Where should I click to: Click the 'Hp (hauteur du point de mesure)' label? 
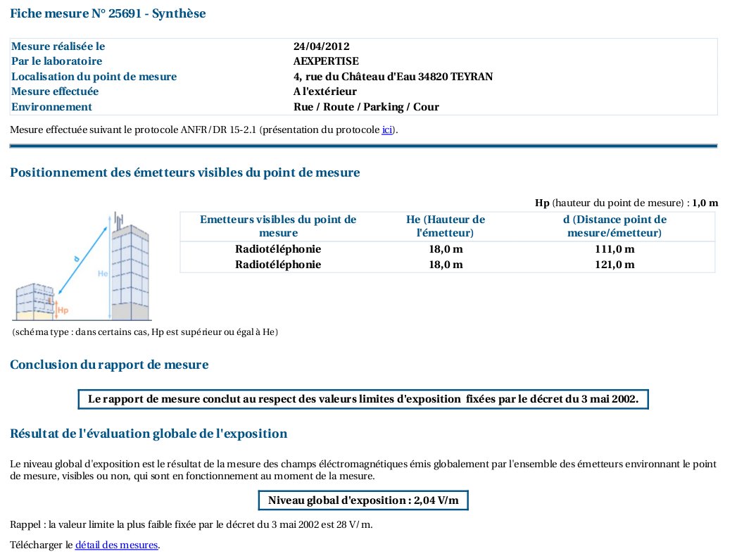point(610,203)
